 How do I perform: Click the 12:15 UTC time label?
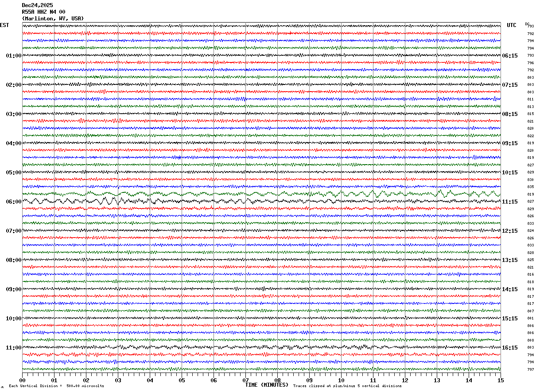click(509, 231)
